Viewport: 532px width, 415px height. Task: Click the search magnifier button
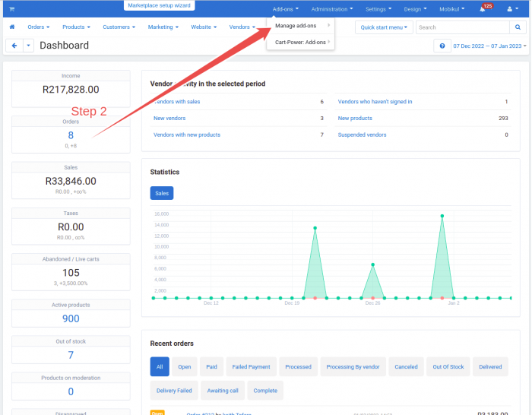[x=518, y=27]
